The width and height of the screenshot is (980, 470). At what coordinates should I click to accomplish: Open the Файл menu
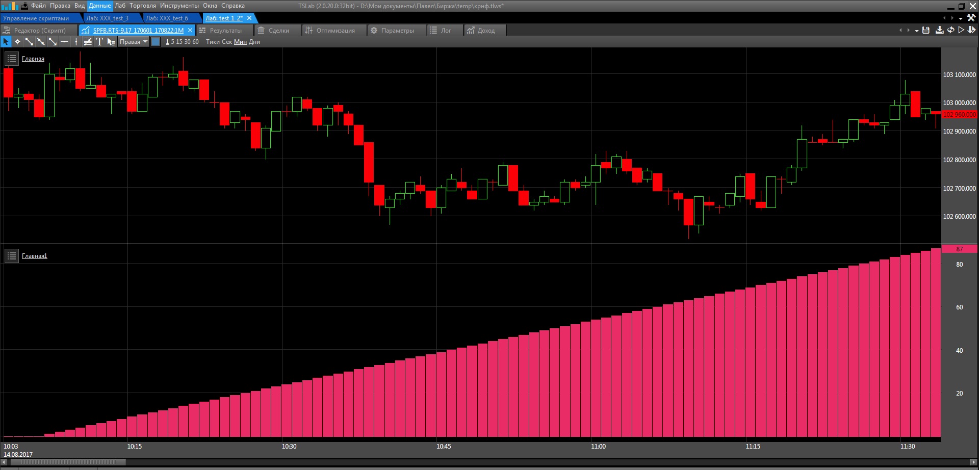[x=38, y=6]
